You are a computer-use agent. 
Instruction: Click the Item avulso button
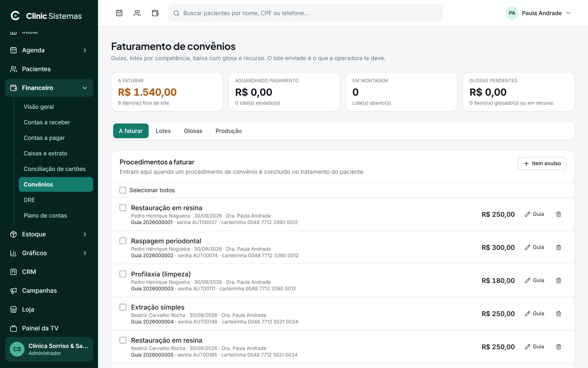[x=542, y=164]
